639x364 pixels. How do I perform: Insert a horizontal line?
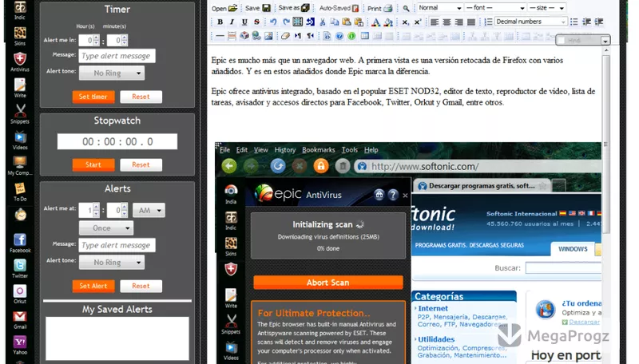pos(220,36)
